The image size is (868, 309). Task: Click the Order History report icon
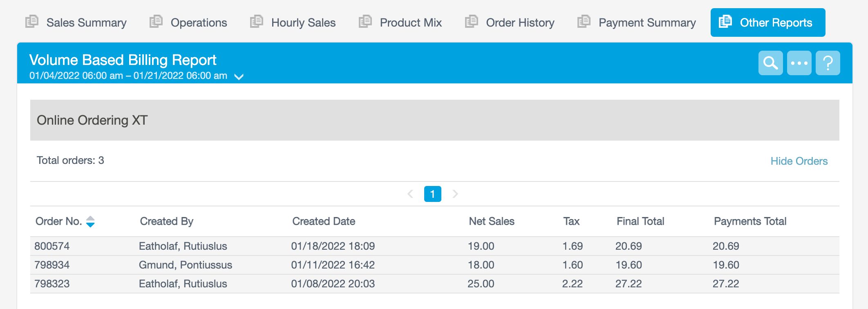click(472, 22)
